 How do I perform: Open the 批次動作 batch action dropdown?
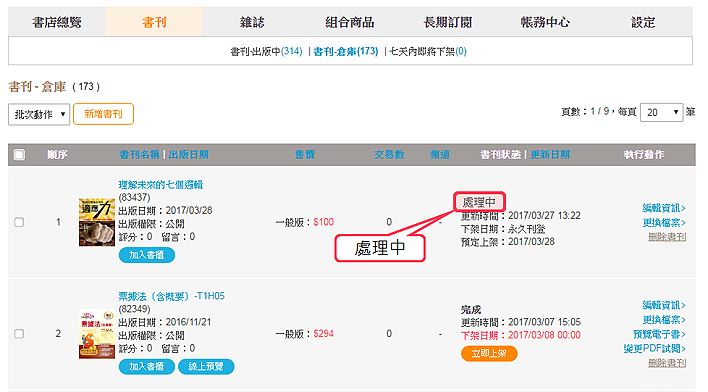pyautogui.click(x=39, y=114)
